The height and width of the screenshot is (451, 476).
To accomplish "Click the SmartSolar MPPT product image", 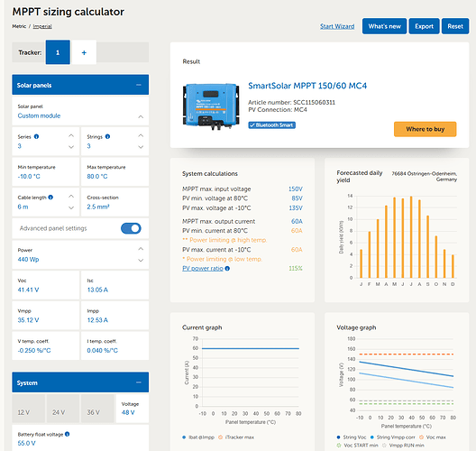I will (x=211, y=106).
